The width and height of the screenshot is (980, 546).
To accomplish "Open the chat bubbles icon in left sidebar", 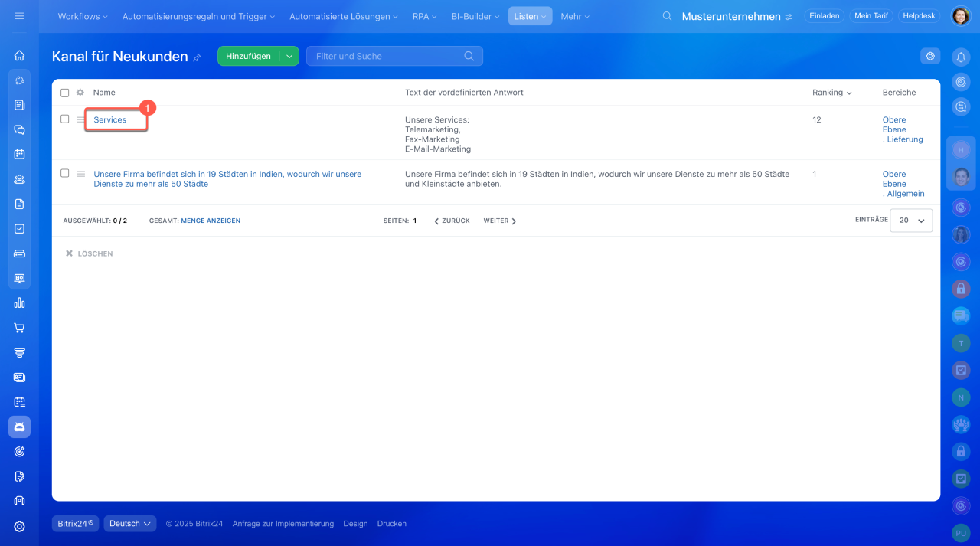I will [19, 129].
